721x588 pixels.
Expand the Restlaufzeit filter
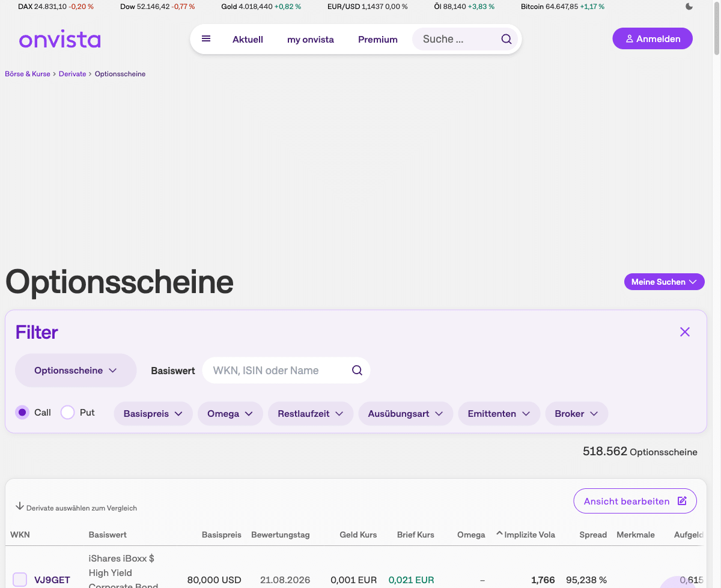[x=311, y=414]
